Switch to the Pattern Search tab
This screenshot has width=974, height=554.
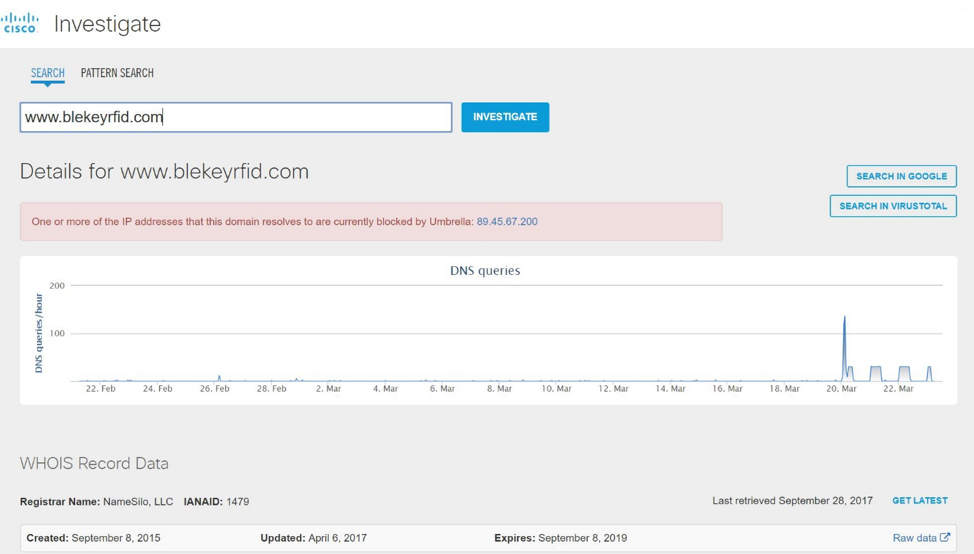click(x=117, y=73)
